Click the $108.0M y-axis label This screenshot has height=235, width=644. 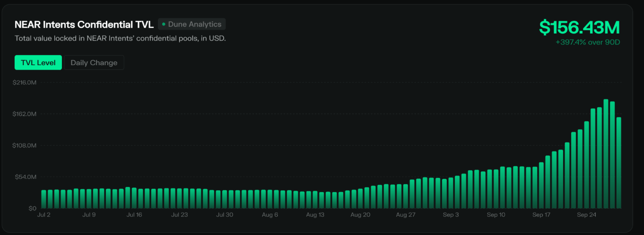[x=25, y=145]
